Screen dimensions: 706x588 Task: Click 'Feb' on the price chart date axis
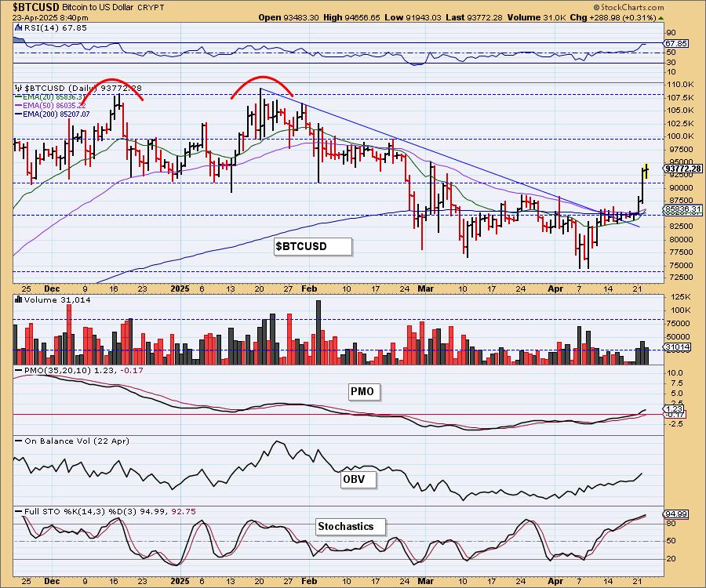309,289
